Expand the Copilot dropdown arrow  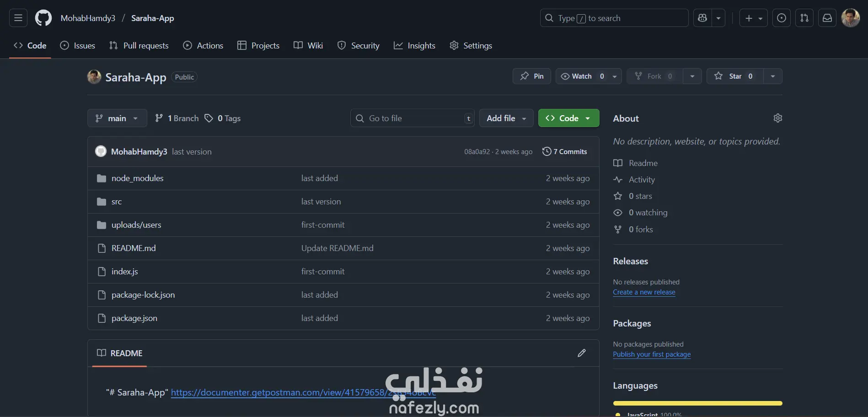pos(718,18)
